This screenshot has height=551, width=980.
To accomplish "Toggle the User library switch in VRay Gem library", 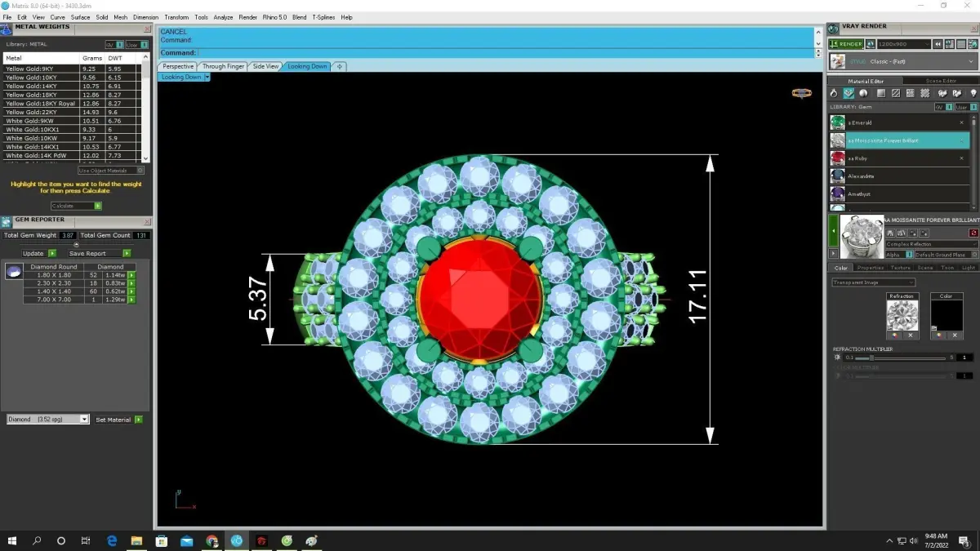I will (966, 107).
